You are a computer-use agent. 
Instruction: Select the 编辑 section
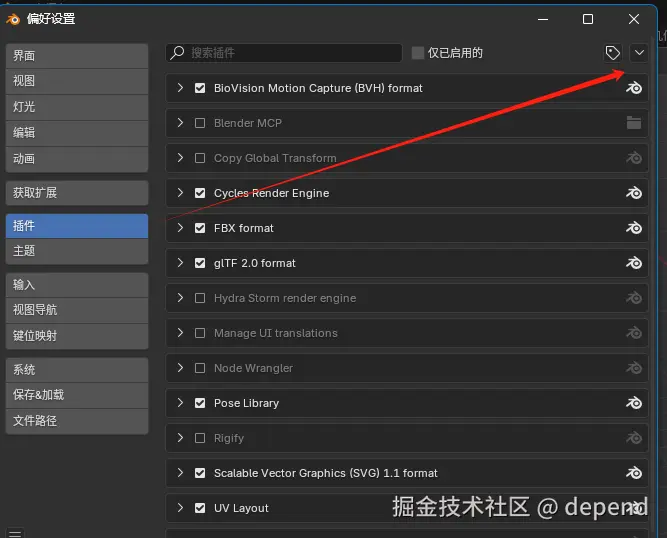pos(77,133)
